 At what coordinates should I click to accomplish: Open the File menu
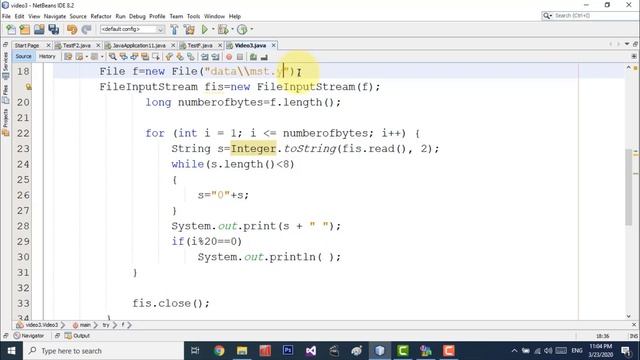(6, 16)
